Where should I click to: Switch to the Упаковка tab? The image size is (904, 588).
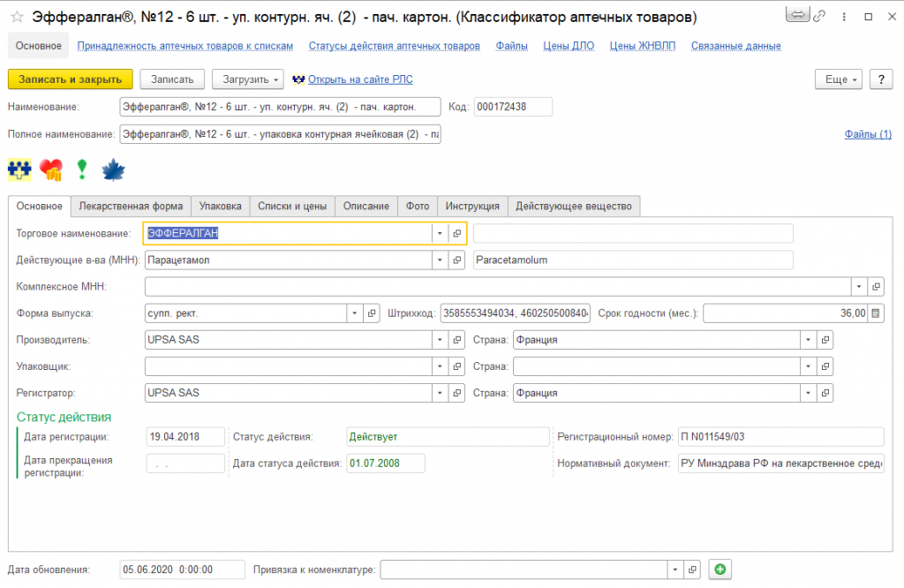click(220, 207)
